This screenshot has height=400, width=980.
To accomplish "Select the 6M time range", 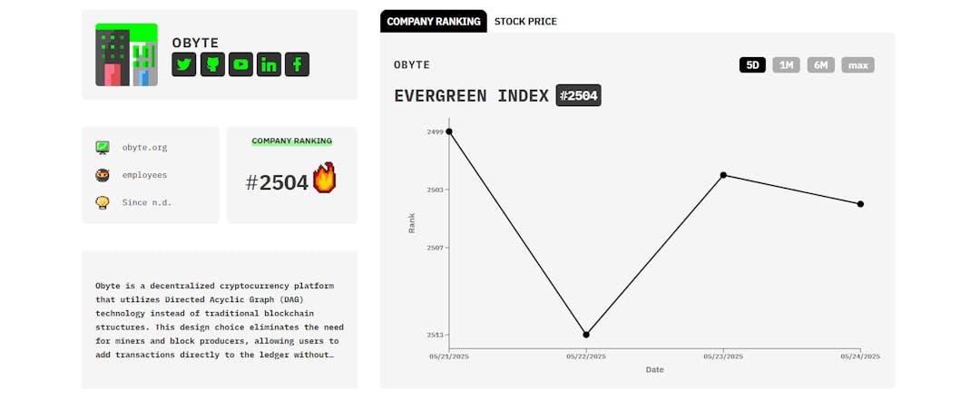I will (x=820, y=65).
